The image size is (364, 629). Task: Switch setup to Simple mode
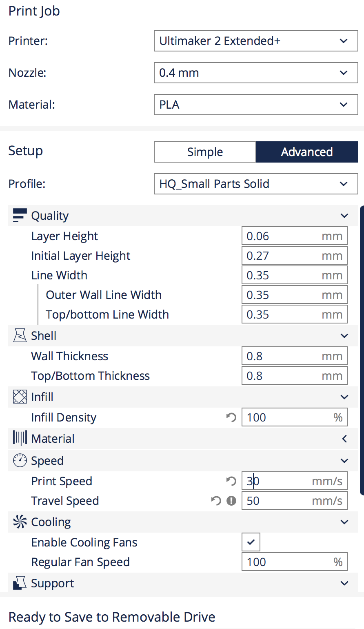205,152
